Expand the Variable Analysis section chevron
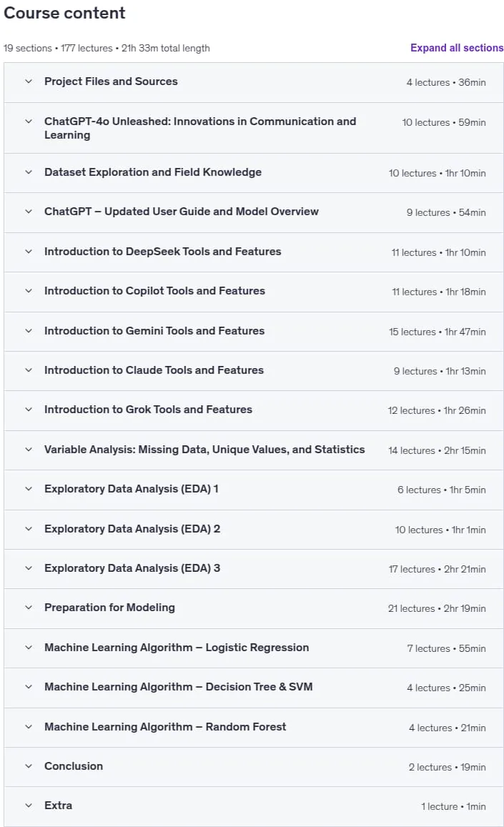This screenshot has width=504, height=827. click(x=29, y=450)
